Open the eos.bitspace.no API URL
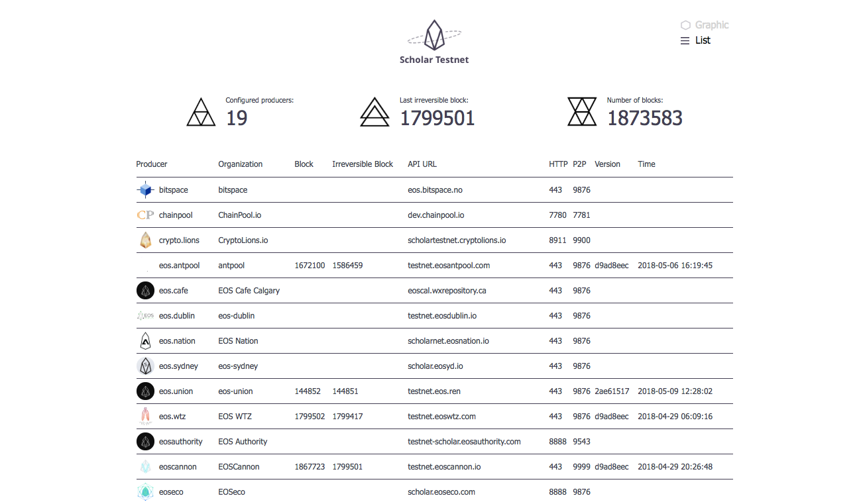Screen dimensions: 861x504 pos(435,190)
